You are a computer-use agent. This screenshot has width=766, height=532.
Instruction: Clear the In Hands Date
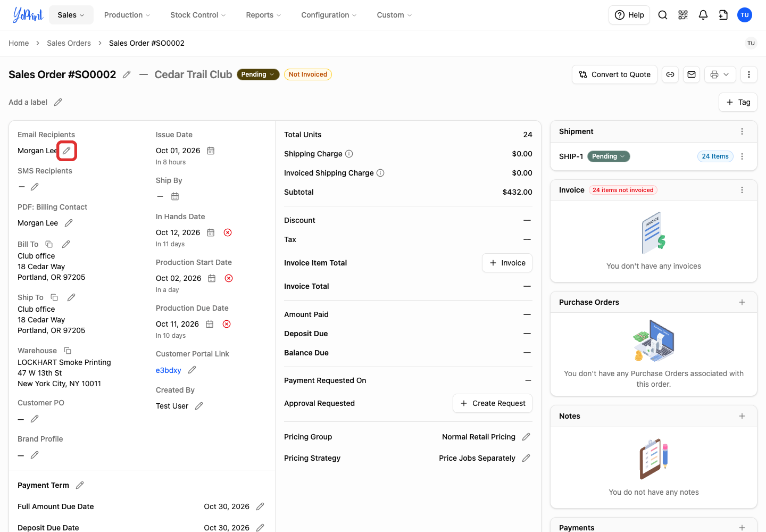[x=228, y=232]
